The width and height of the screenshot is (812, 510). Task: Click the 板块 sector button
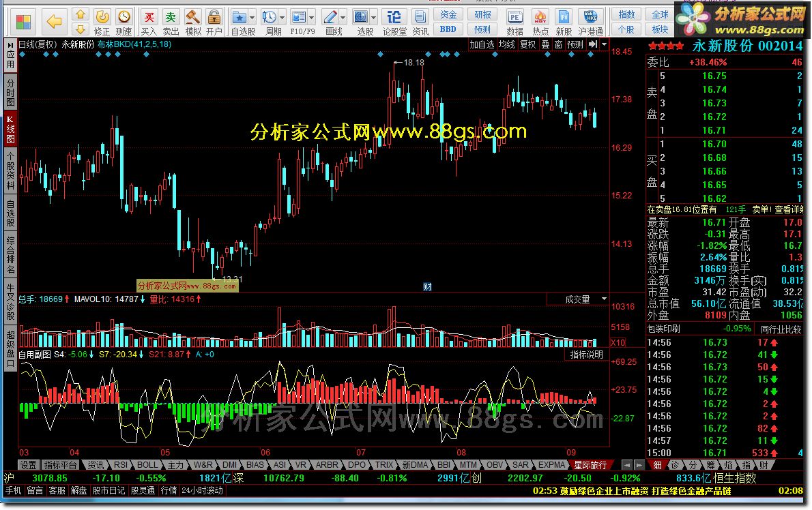(x=660, y=29)
